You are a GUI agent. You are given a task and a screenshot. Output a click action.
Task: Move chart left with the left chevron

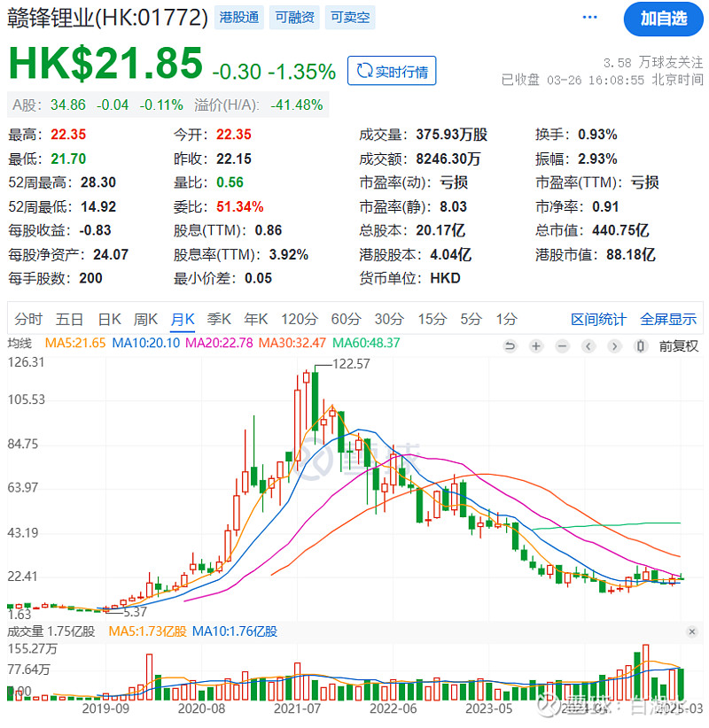(x=588, y=346)
